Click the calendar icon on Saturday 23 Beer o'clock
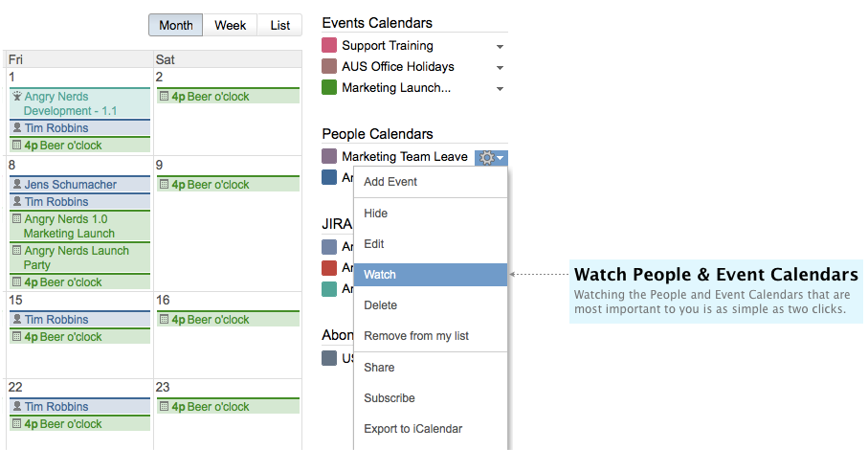The height and width of the screenshot is (450, 868). 165,407
